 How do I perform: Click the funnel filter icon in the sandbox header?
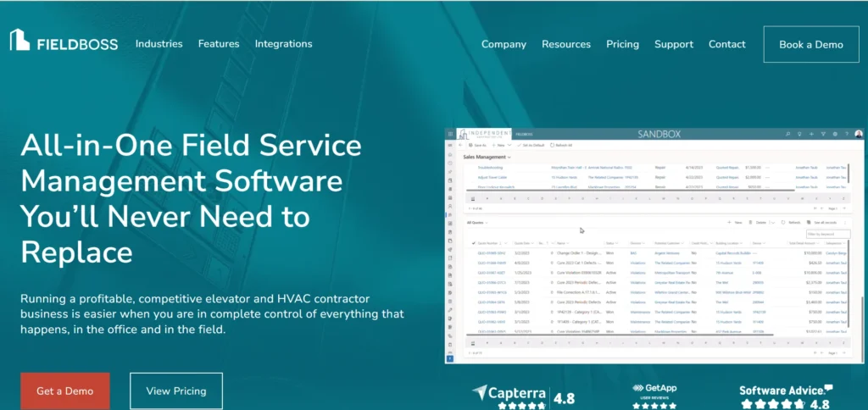(823, 134)
